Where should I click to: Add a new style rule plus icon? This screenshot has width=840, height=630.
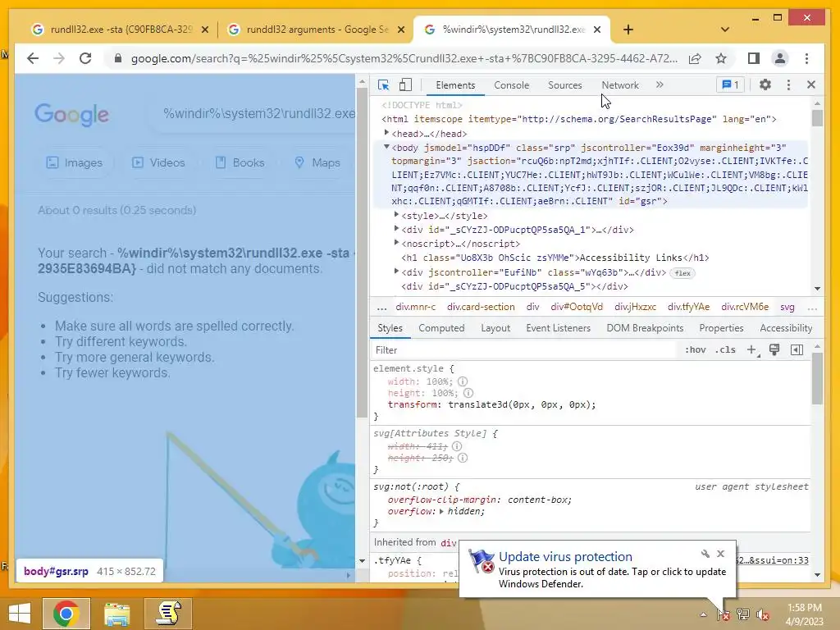751,349
